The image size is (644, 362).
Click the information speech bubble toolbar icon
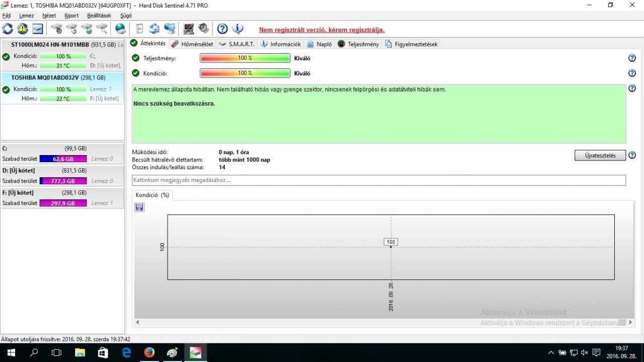click(237, 29)
